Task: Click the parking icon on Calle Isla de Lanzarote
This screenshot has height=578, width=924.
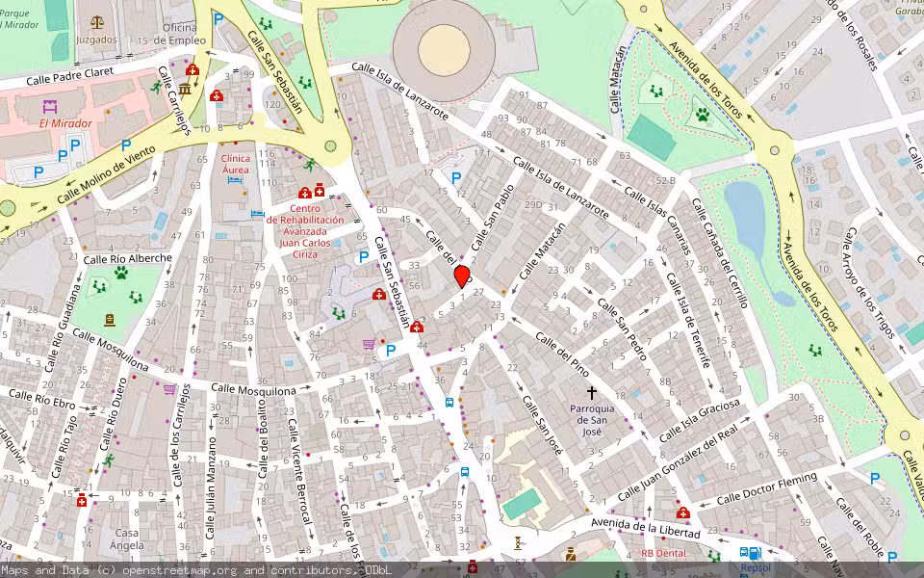Action: point(456,178)
